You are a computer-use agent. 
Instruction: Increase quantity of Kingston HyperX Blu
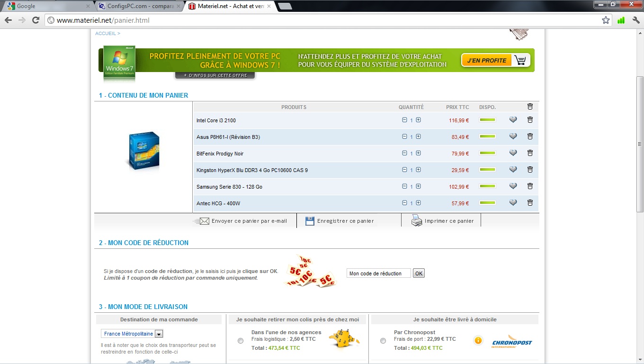point(418,170)
